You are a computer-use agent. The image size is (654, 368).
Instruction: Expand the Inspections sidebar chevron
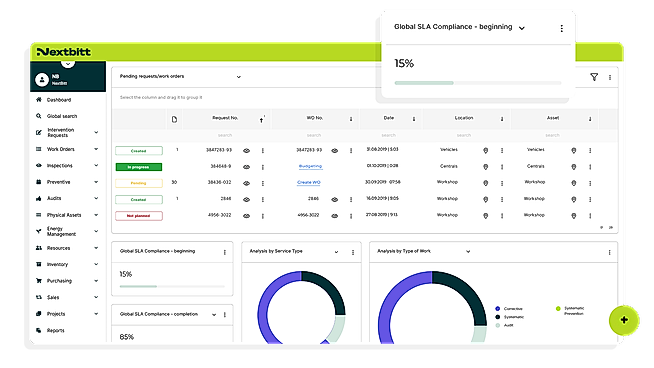point(96,165)
